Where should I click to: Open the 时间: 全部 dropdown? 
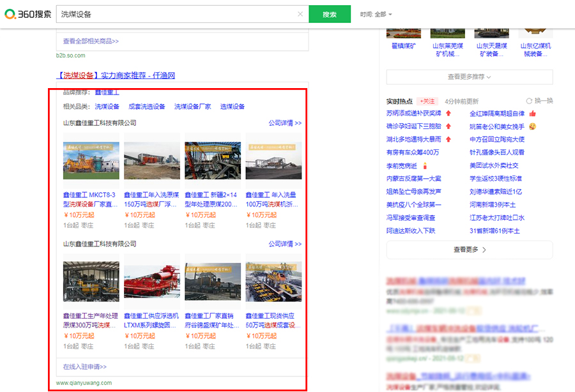click(376, 14)
